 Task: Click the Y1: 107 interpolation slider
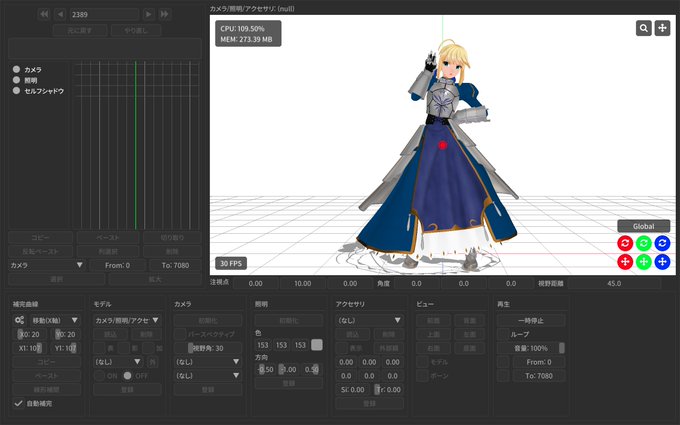[65, 348]
